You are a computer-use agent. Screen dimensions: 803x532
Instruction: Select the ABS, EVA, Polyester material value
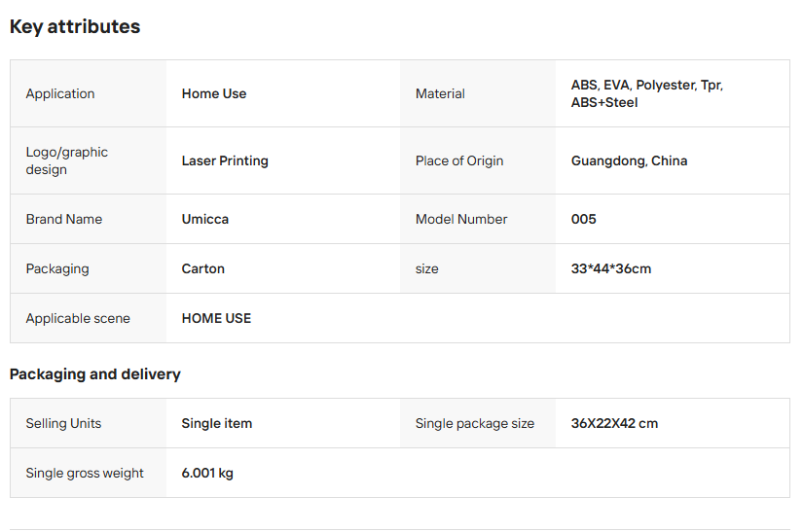pos(646,93)
